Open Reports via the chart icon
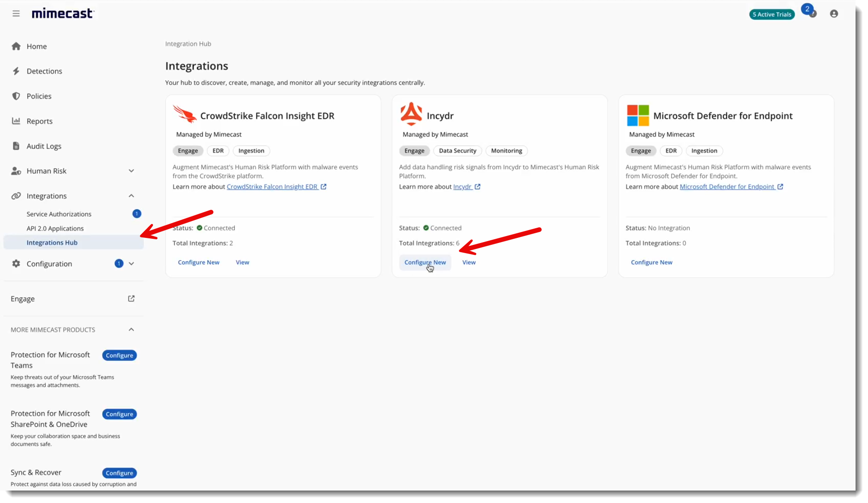 [x=16, y=121]
